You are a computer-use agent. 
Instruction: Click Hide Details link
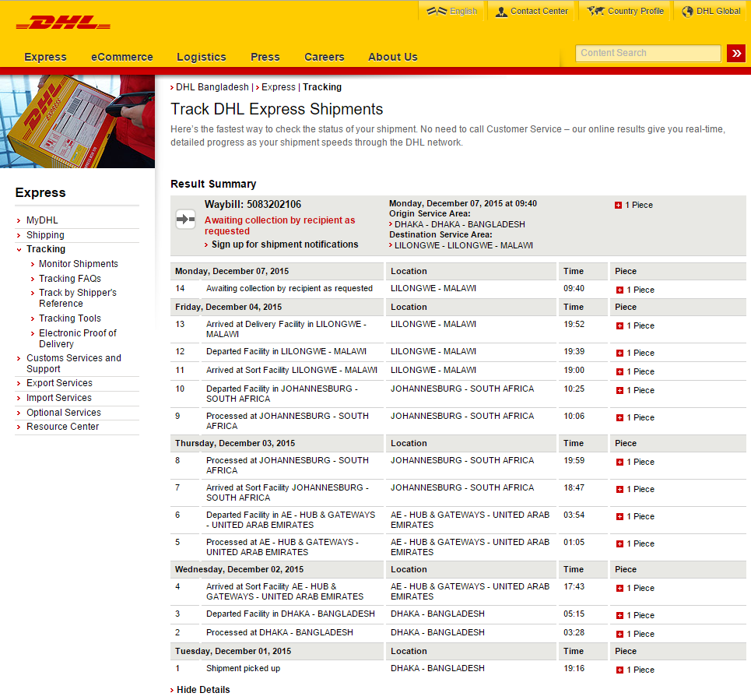203,689
